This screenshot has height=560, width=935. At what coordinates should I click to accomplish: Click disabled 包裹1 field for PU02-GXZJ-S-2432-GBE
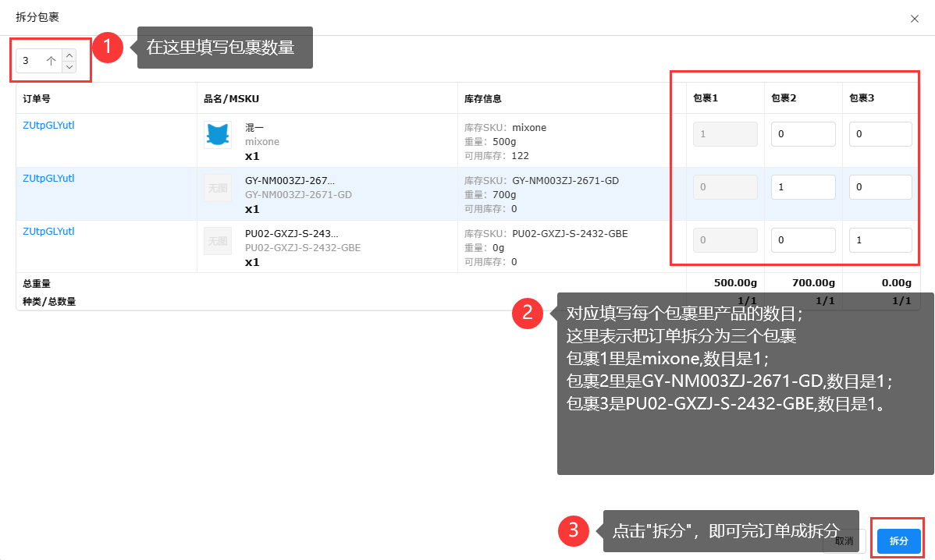725,240
